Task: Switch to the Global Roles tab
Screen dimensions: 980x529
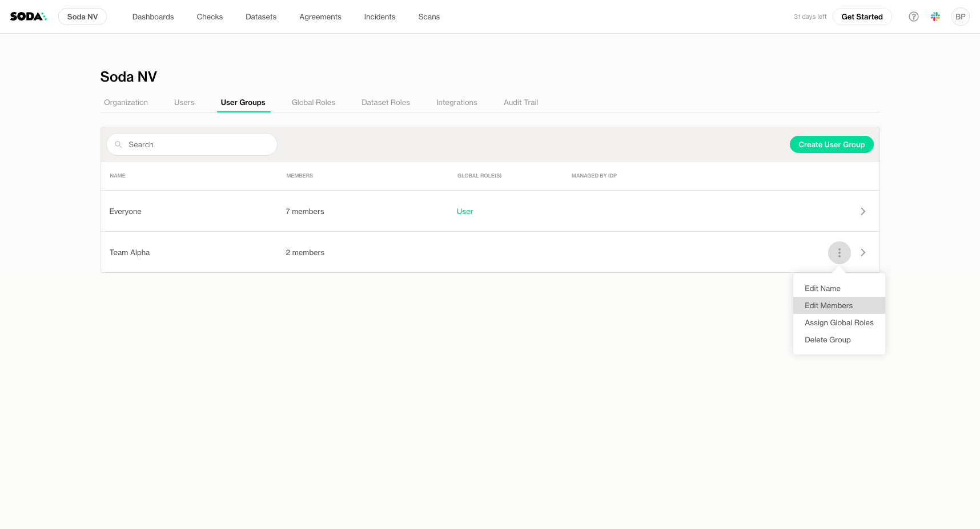Action: coord(313,103)
